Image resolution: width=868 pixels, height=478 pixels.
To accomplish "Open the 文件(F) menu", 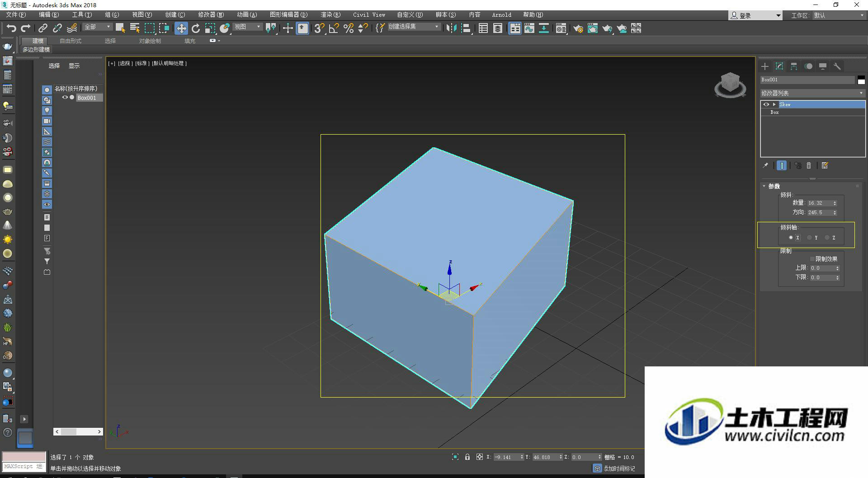I will (16, 15).
